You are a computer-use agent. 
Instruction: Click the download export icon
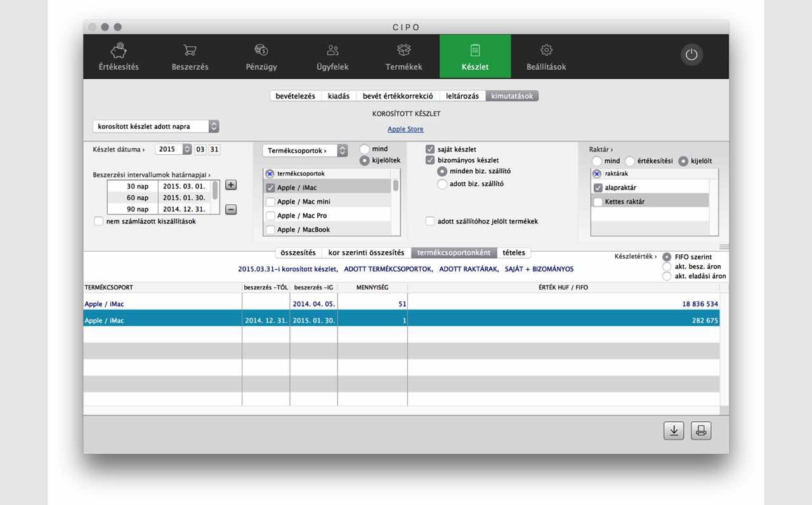(674, 430)
